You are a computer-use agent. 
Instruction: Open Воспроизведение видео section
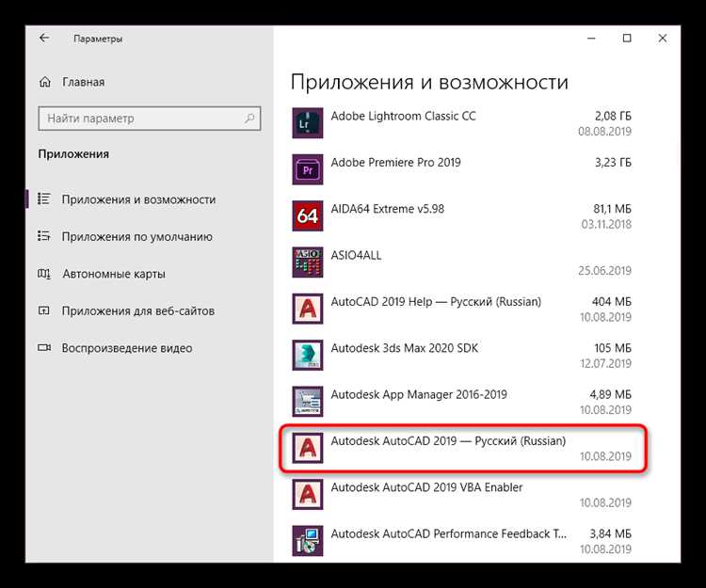tap(127, 348)
